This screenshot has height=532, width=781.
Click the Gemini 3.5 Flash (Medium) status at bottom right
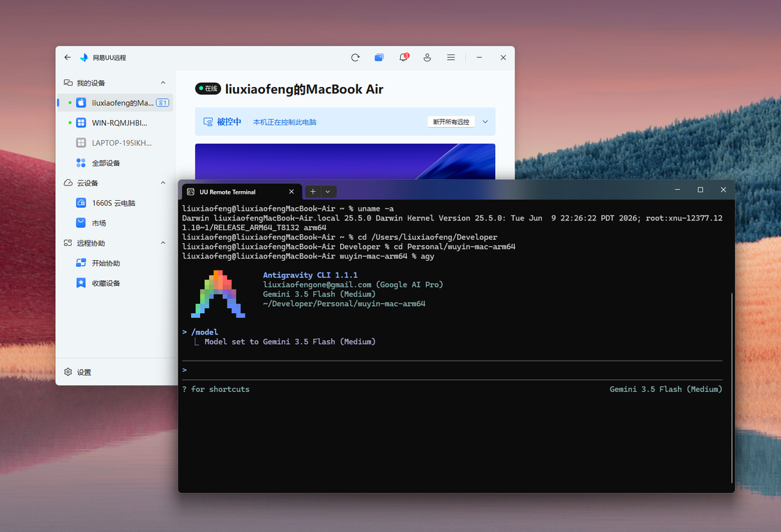665,389
